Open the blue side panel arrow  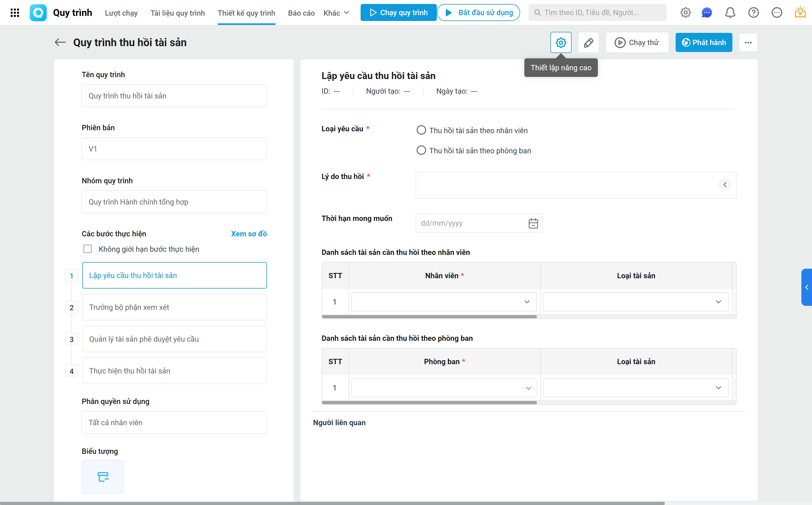point(807,287)
